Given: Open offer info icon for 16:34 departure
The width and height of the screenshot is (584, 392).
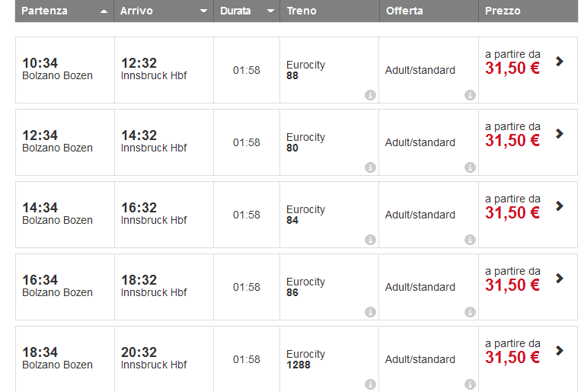Looking at the screenshot, I should coord(470,312).
